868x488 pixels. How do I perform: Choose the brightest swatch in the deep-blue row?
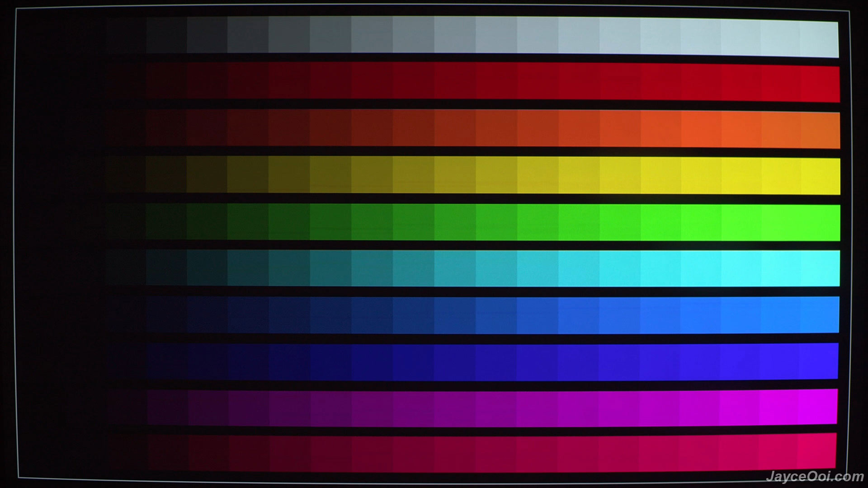pyautogui.click(x=819, y=361)
